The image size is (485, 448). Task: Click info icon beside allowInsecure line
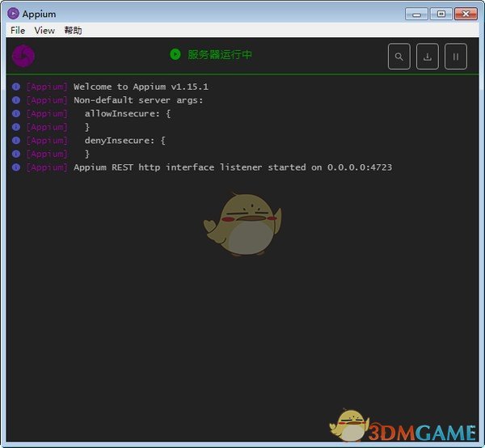[16, 113]
